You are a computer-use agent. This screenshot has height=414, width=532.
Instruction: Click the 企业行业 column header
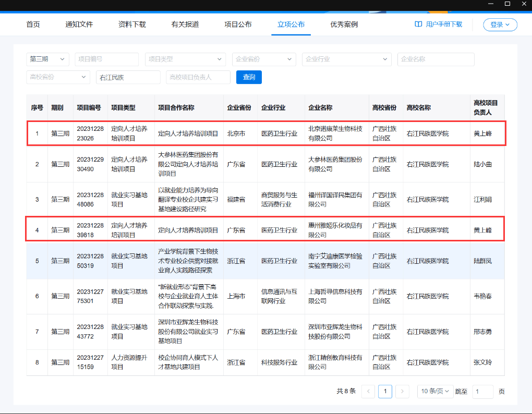(273, 108)
